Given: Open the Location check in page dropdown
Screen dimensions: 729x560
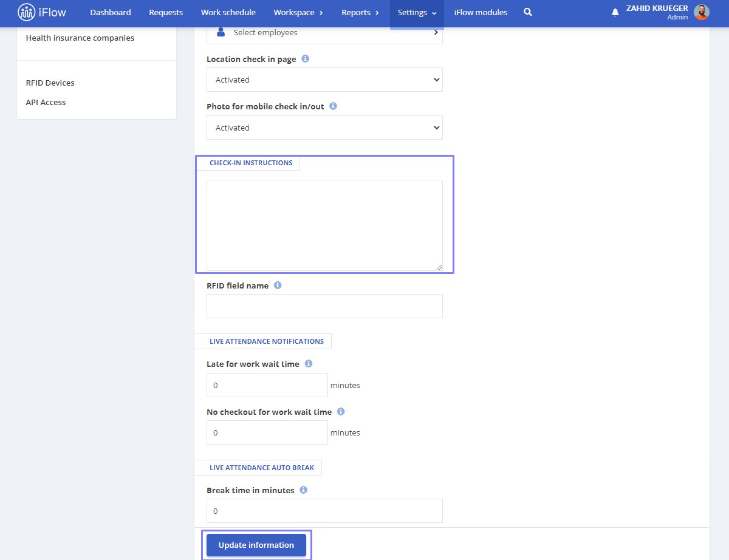Looking at the screenshot, I should coord(324,80).
